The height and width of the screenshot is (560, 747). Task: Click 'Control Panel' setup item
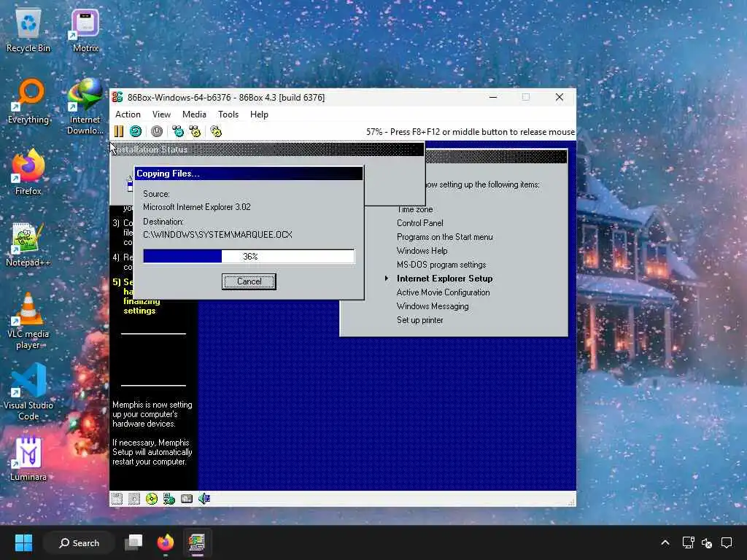pos(419,223)
